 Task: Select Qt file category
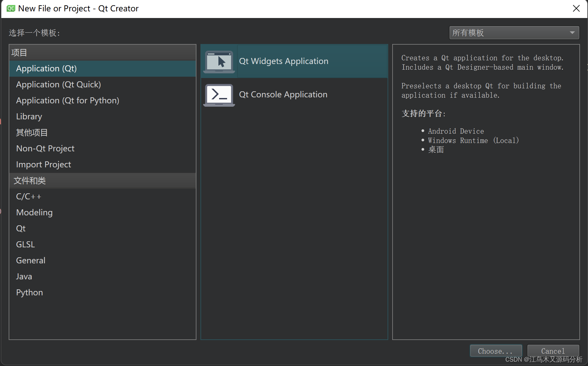tap(103, 229)
